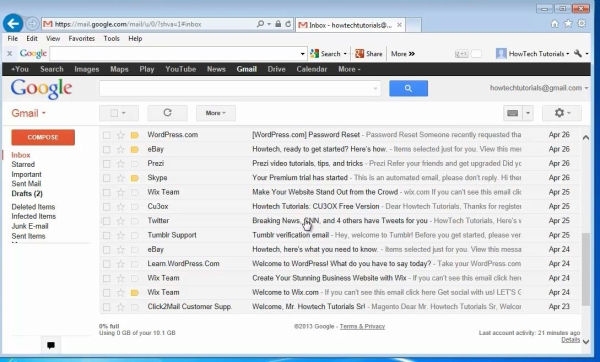Open the Gmail settings gear button
The width and height of the screenshot is (600, 362).
click(562, 113)
